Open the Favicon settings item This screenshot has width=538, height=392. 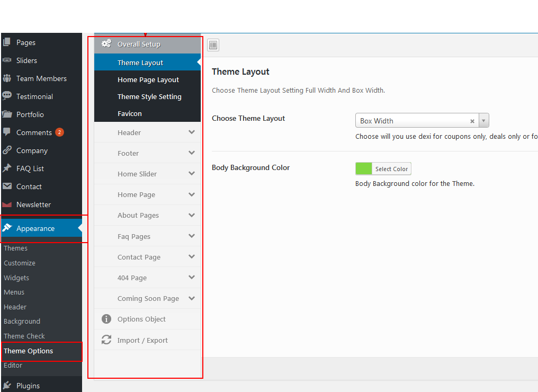click(130, 114)
